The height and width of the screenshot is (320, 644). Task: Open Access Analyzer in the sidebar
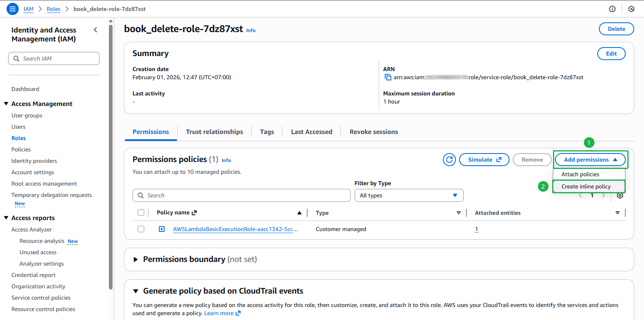32,229
